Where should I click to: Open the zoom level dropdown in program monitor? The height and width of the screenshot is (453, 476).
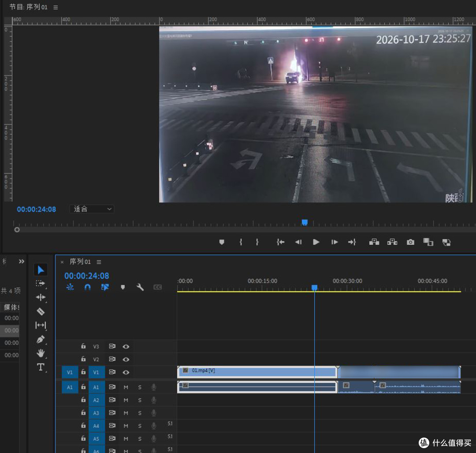click(92, 209)
